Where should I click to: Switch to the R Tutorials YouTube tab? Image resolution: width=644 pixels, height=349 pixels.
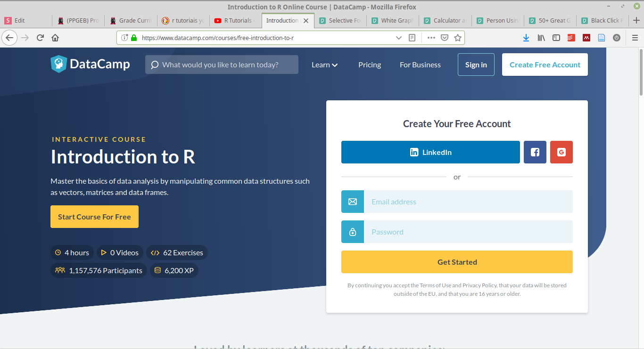[x=235, y=21]
